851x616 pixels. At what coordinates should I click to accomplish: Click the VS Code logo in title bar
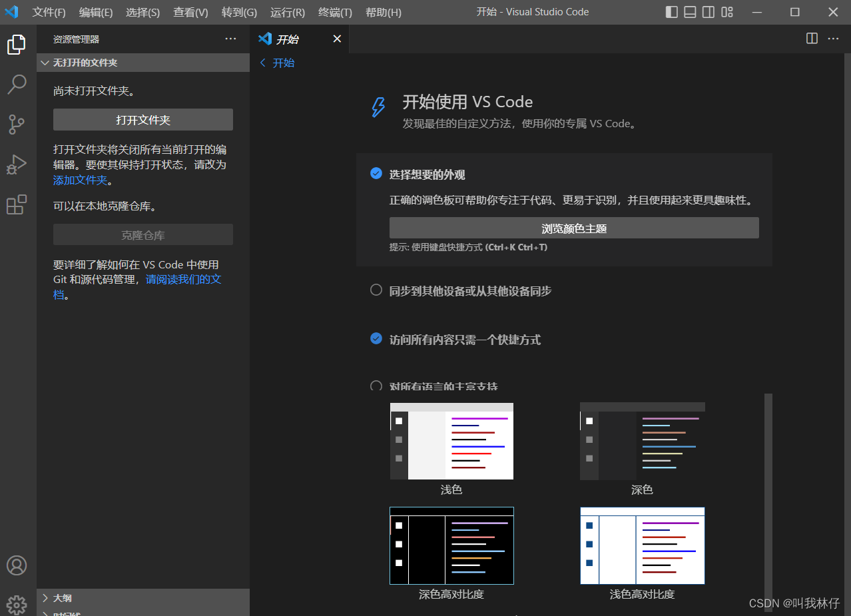[x=11, y=12]
